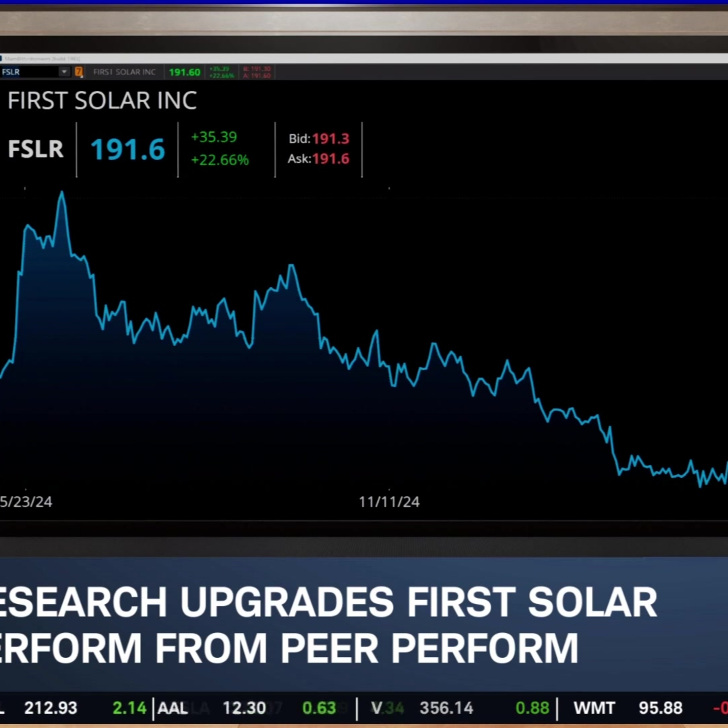Click the 5/23/24 date axis label
This screenshot has height=728, width=728.
26,502
